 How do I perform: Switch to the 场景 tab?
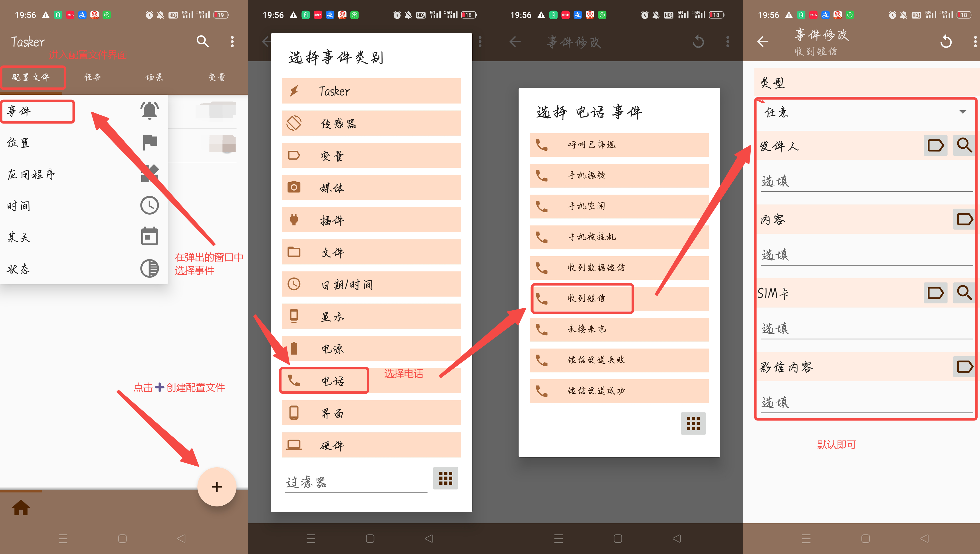(x=155, y=77)
